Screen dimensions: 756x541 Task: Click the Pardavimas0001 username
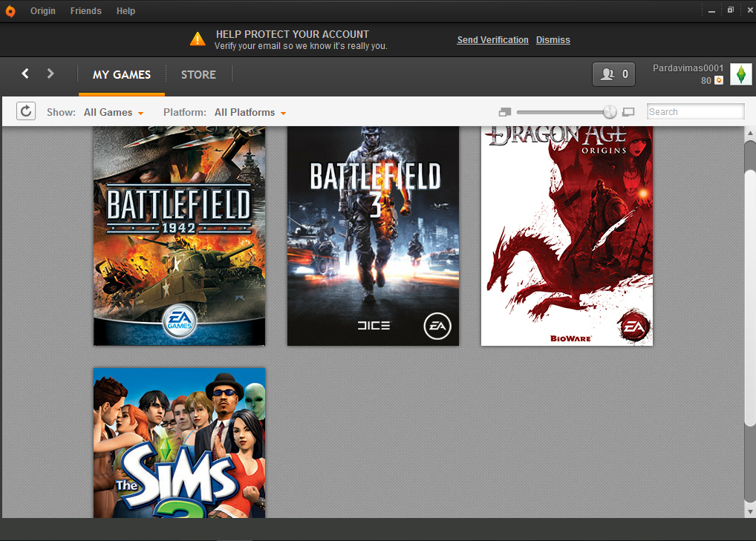[x=688, y=68]
